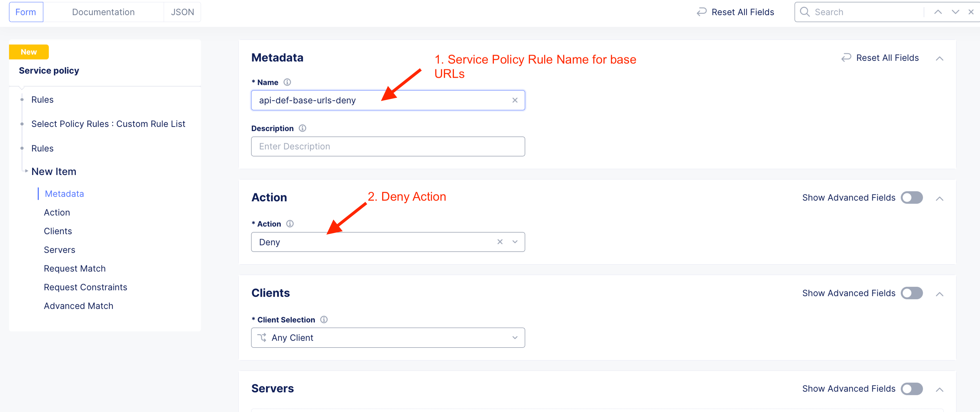Click the Enter Description input field
The image size is (980, 412).
[x=388, y=146]
